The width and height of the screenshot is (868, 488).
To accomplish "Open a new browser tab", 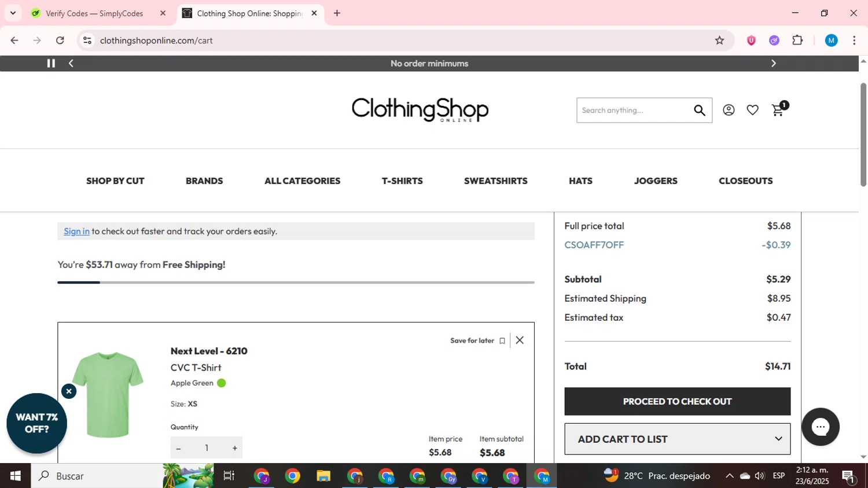I will coord(337,13).
